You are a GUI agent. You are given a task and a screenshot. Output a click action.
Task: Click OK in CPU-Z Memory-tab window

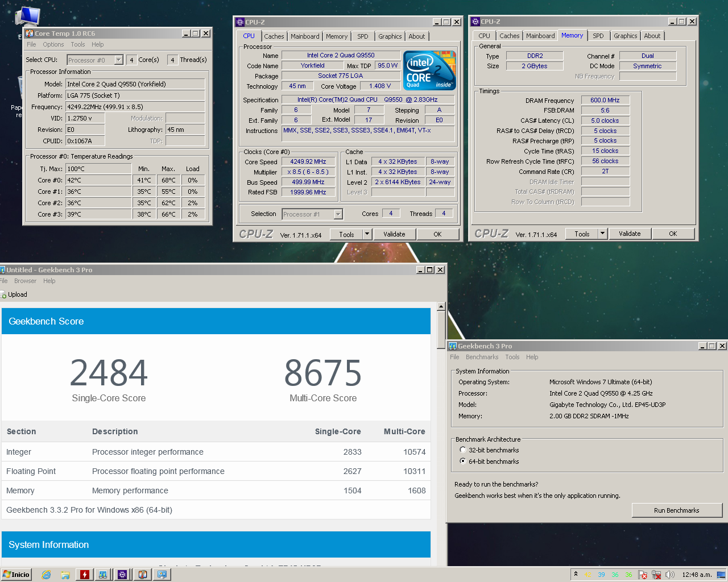(x=673, y=234)
